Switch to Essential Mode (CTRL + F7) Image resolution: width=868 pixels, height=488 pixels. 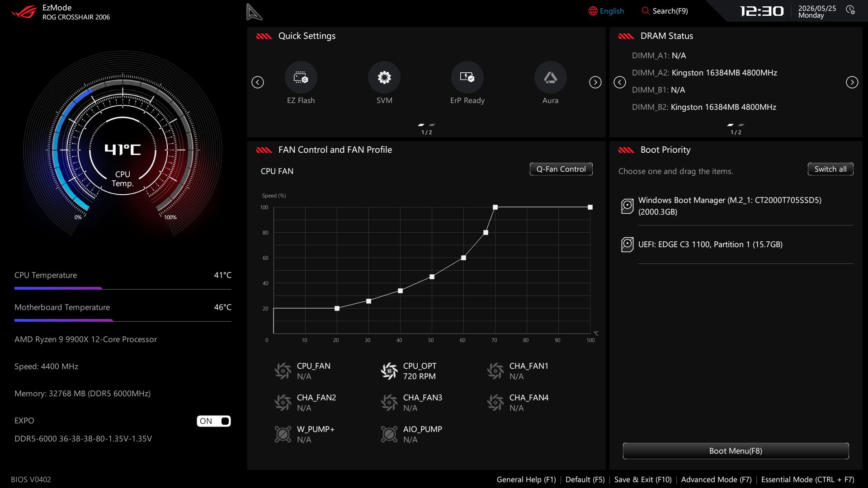[x=807, y=479]
